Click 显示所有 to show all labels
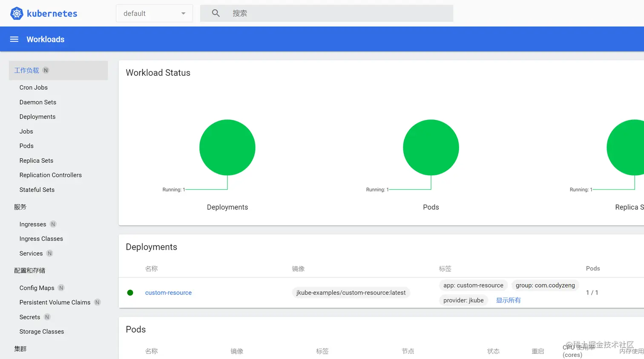The image size is (644, 359). (508, 300)
